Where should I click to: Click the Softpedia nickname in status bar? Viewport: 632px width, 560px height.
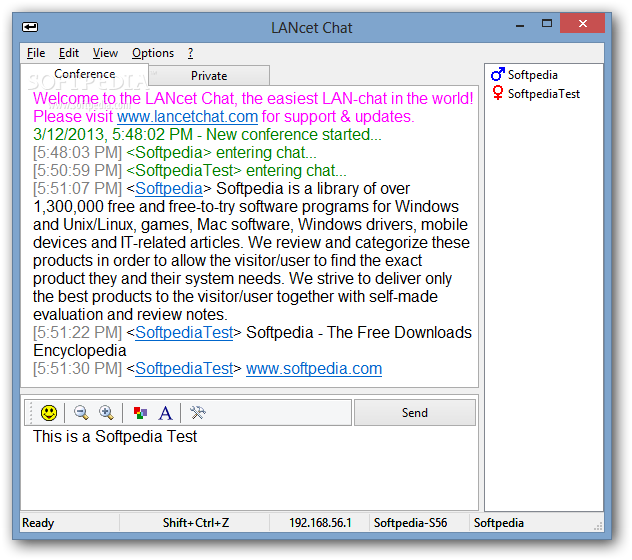point(499,523)
